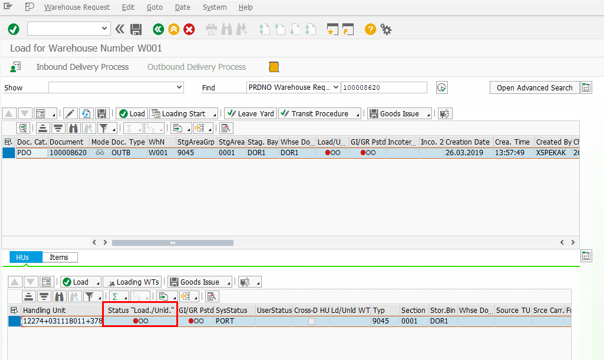Click the find value field containing 100008620
The width and height of the screenshot is (606, 360).
click(384, 87)
